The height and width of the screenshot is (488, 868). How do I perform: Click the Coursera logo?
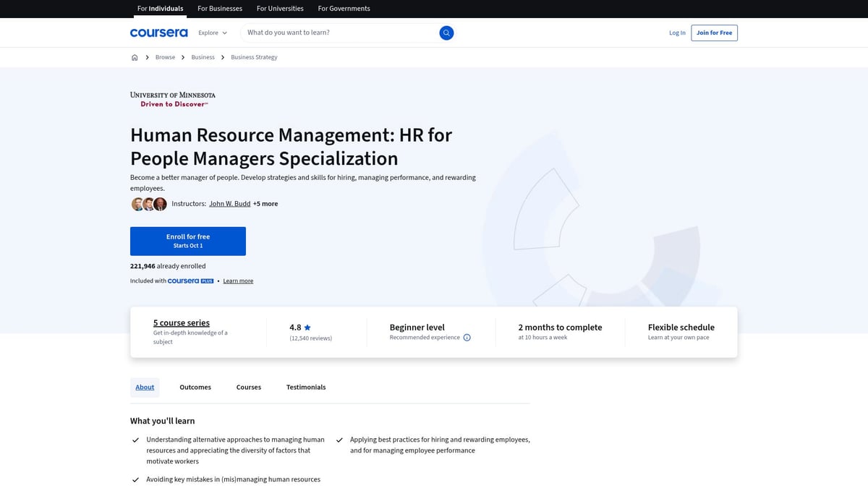pyautogui.click(x=158, y=33)
